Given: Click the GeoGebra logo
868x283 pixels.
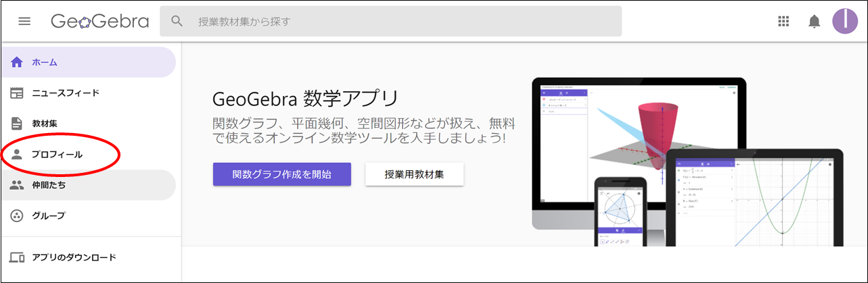Looking at the screenshot, I should click(x=99, y=22).
